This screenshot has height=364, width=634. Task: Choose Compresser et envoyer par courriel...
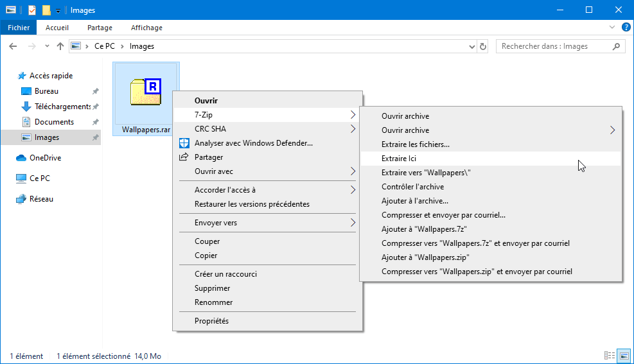(491, 215)
